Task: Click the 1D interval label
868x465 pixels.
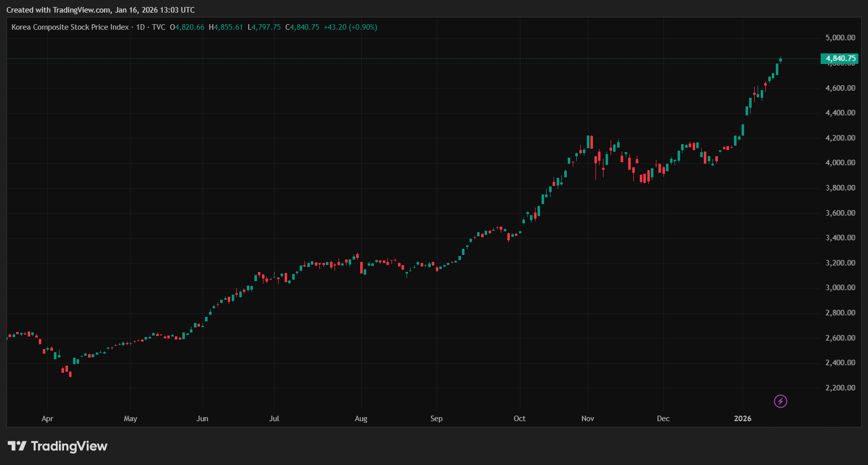Action: 141,27
